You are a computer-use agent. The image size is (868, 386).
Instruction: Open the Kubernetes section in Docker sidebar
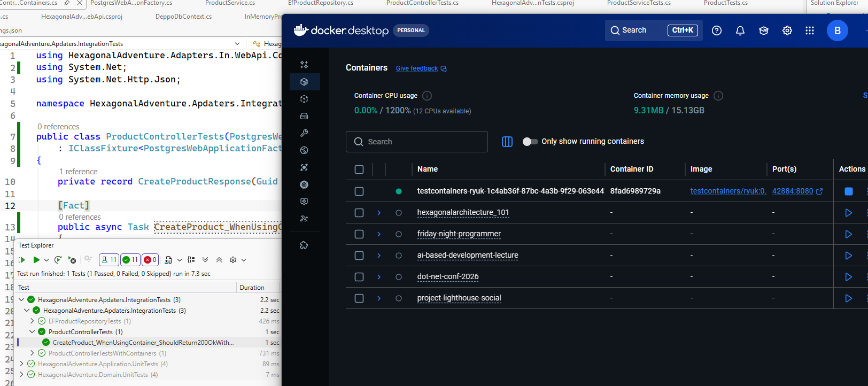pyautogui.click(x=304, y=184)
